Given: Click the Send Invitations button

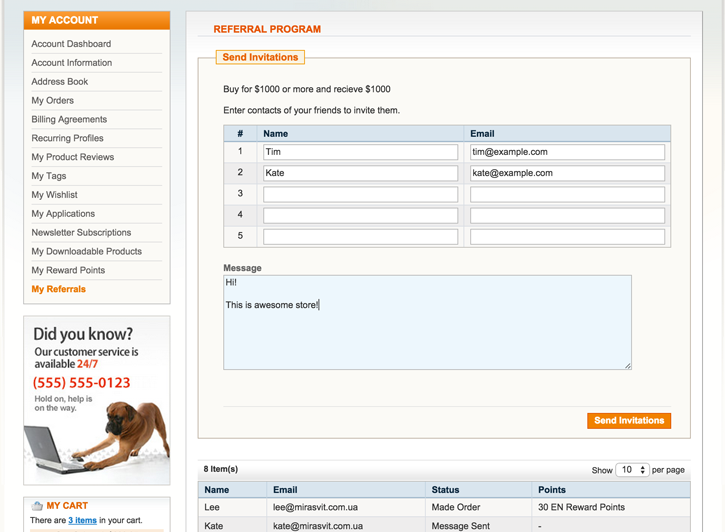Looking at the screenshot, I should 628,421.
